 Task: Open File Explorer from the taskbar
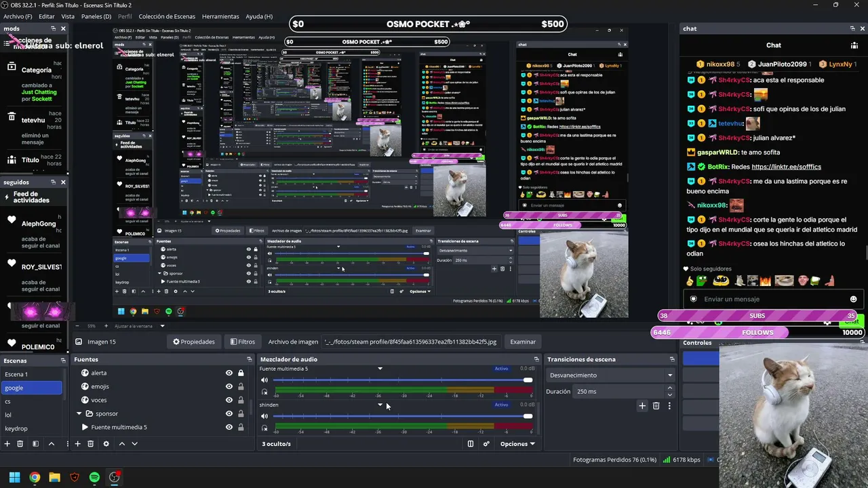tap(54, 477)
